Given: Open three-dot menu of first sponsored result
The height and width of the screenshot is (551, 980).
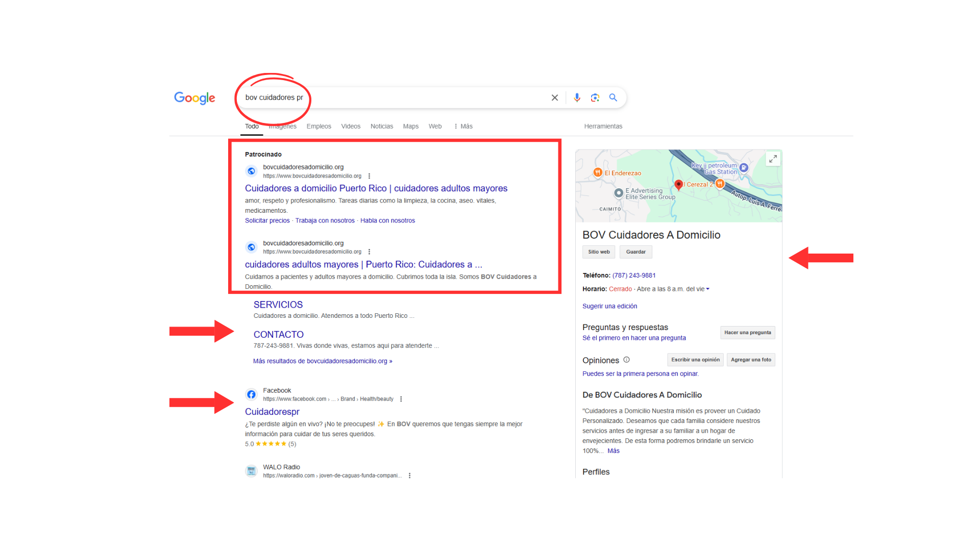Looking at the screenshot, I should tap(369, 176).
